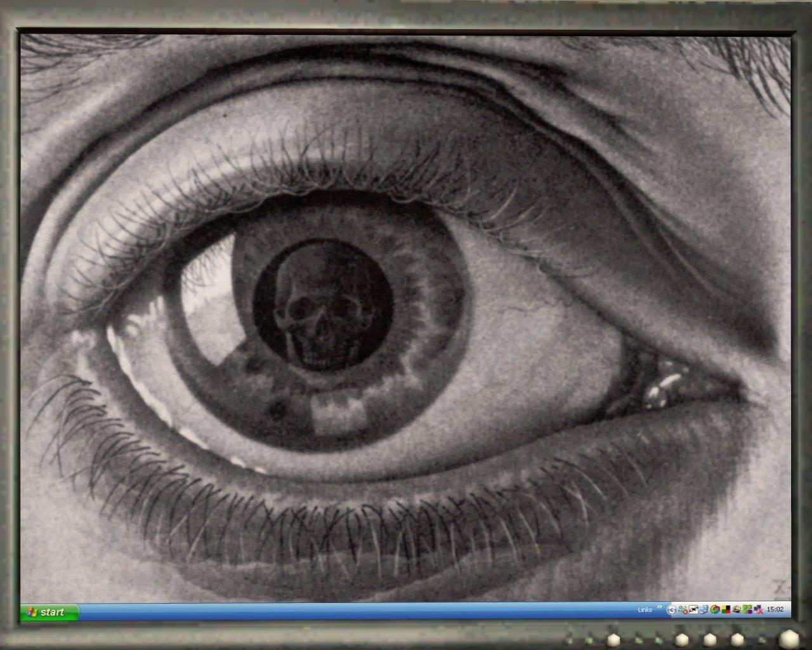Open the Windows start menu
Viewport: 812px width, 650px height.
[x=50, y=612]
